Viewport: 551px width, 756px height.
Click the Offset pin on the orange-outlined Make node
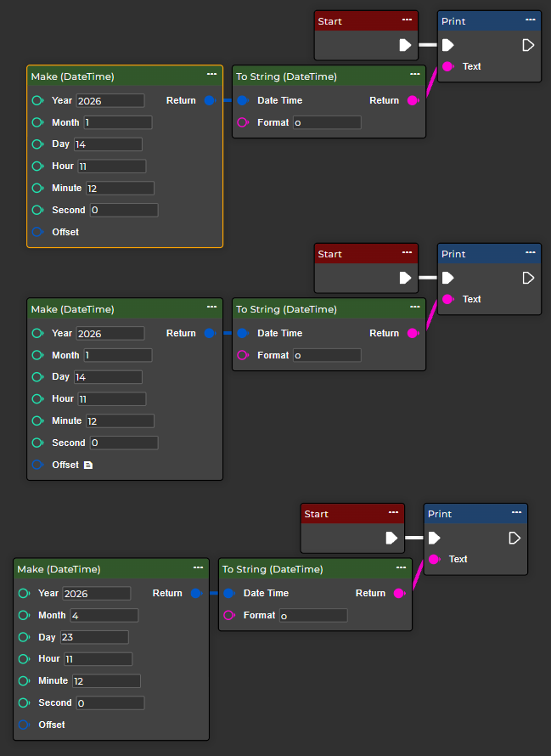pos(37,232)
